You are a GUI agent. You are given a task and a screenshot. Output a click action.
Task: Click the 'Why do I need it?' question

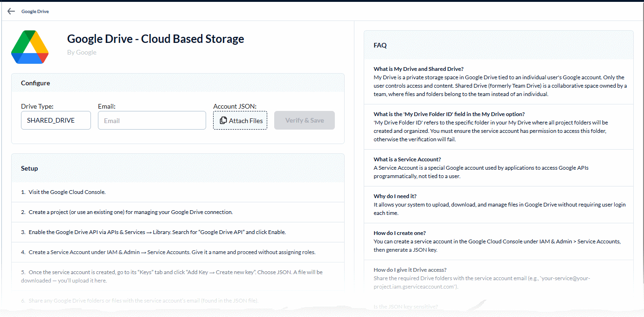(x=395, y=196)
